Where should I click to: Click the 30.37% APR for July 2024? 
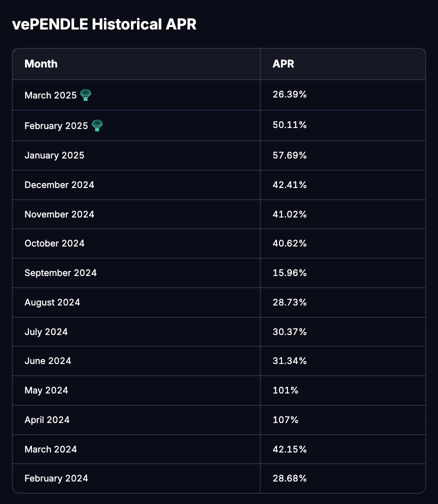[289, 332]
